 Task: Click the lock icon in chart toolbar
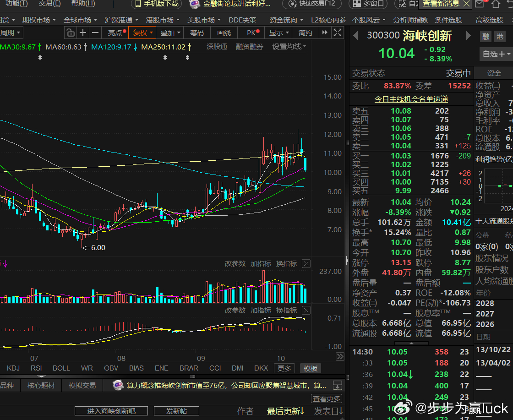click(71, 33)
